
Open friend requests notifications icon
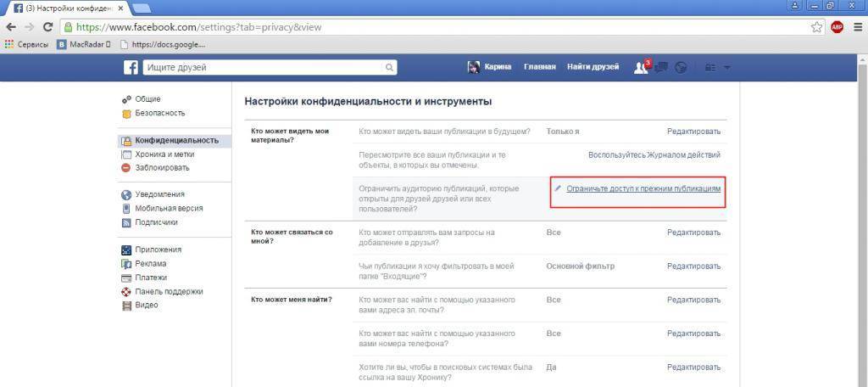point(641,68)
